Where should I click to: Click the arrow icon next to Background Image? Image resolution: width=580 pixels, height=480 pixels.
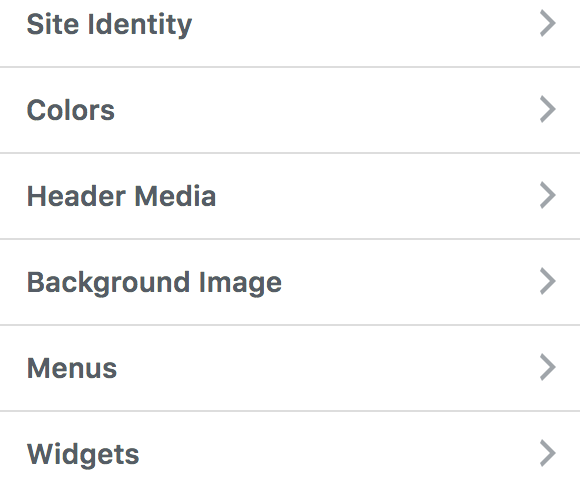coord(548,281)
